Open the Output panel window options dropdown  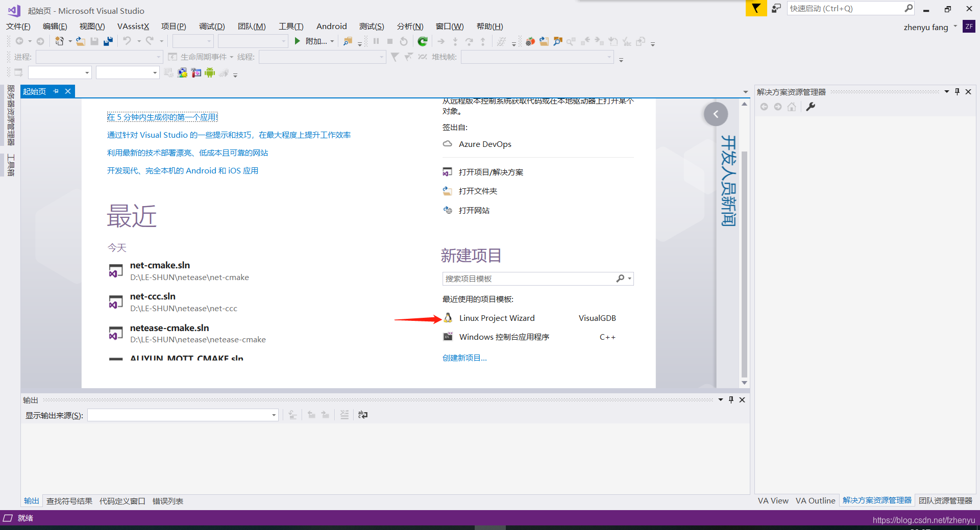[x=721, y=400]
